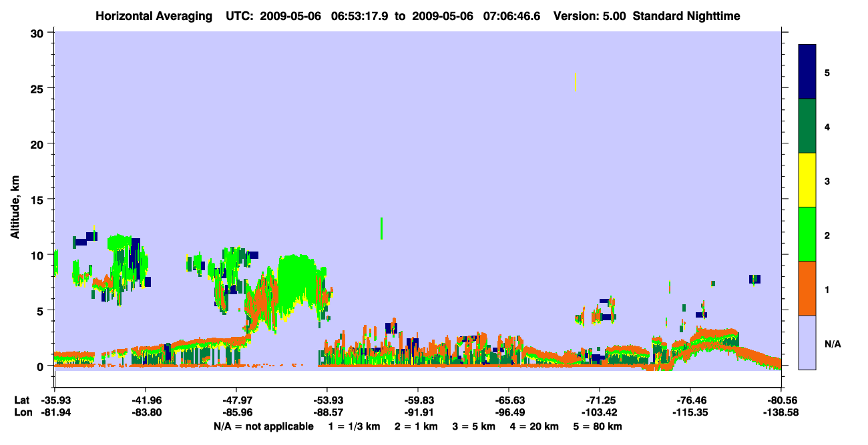Click the start time '06:53:17.9' in title
Viewport: 868px width, 445px height.
point(361,15)
